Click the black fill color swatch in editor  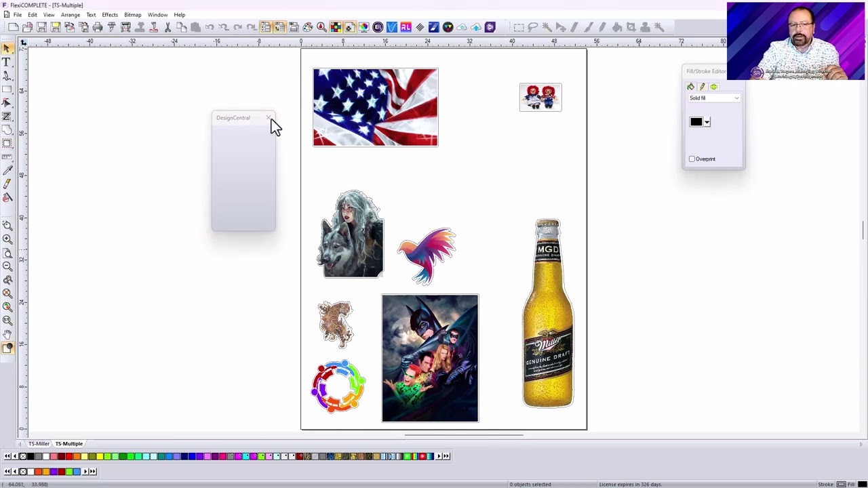pos(696,122)
